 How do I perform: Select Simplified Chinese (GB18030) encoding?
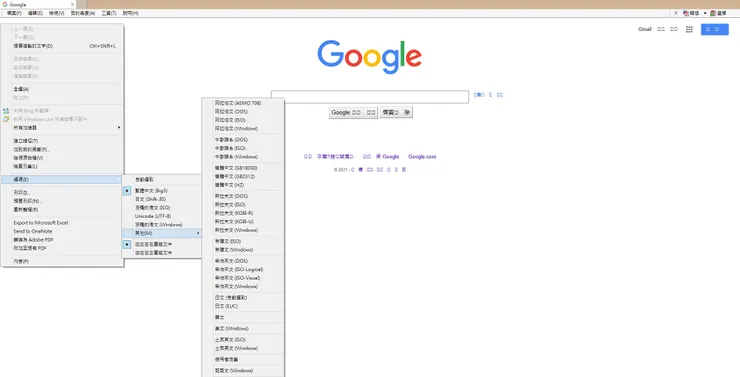[243, 168]
